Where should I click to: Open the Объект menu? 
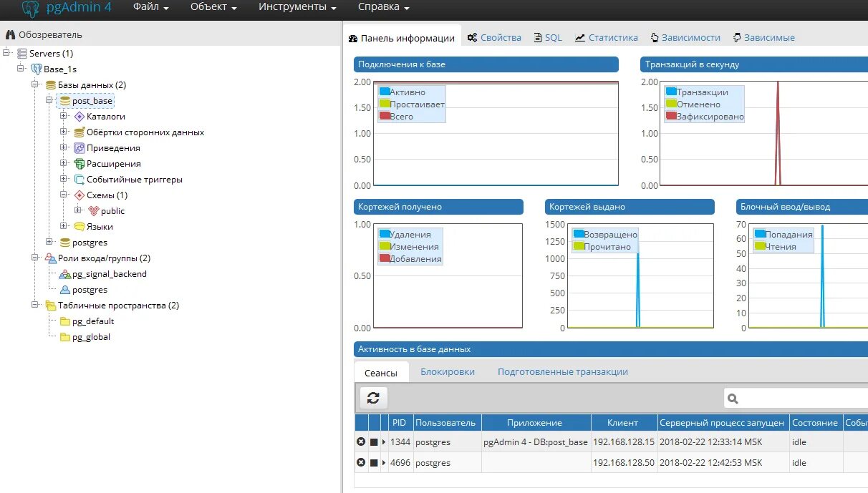point(213,7)
